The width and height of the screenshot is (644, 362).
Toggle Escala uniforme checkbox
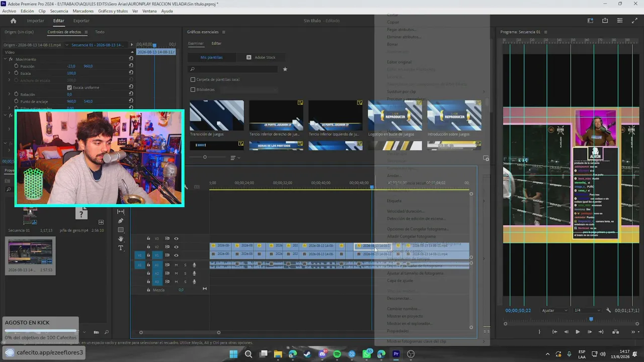pyautogui.click(x=69, y=87)
